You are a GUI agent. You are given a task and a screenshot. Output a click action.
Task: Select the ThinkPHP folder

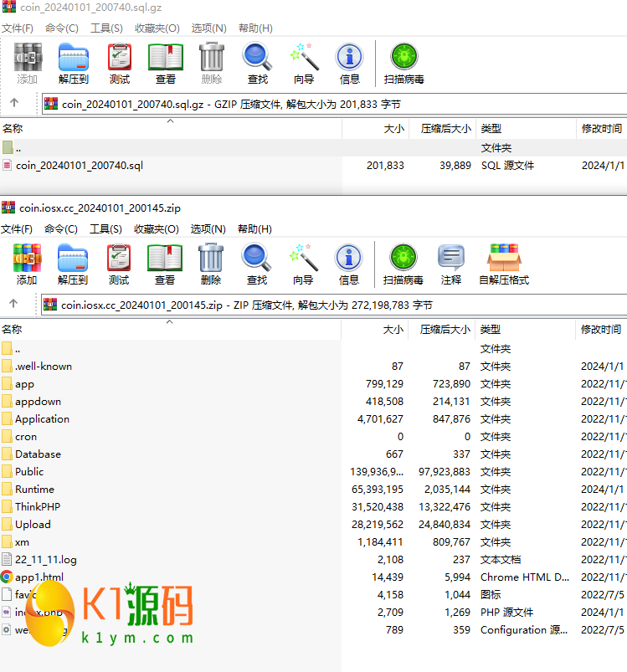tap(38, 507)
